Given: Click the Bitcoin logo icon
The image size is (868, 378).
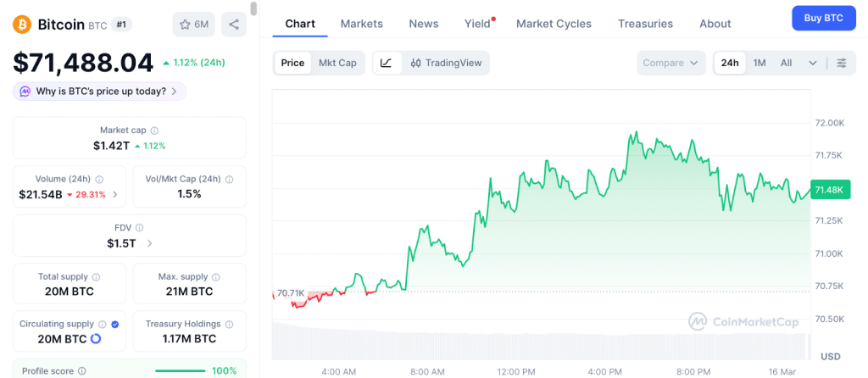Looking at the screenshot, I should coord(23,25).
